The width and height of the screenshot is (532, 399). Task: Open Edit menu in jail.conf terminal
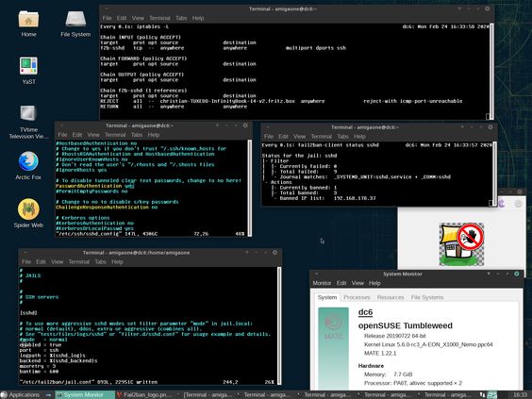41,261
